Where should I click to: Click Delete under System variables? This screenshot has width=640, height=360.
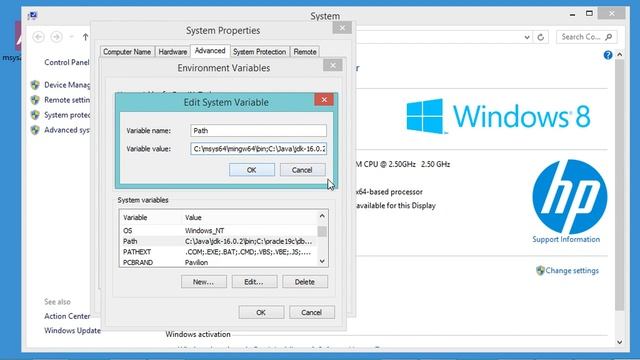point(304,282)
